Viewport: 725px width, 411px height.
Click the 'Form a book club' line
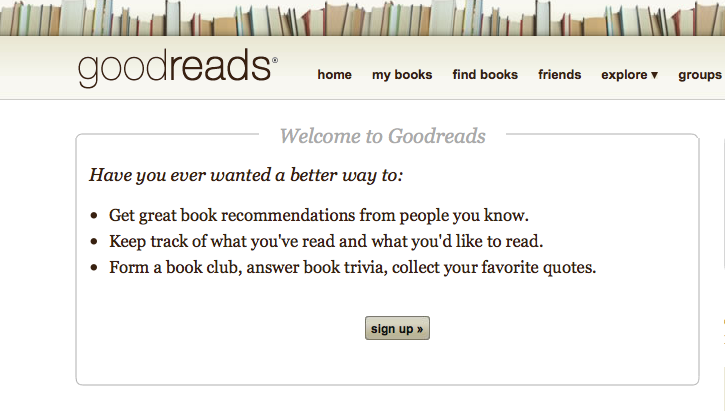point(352,267)
